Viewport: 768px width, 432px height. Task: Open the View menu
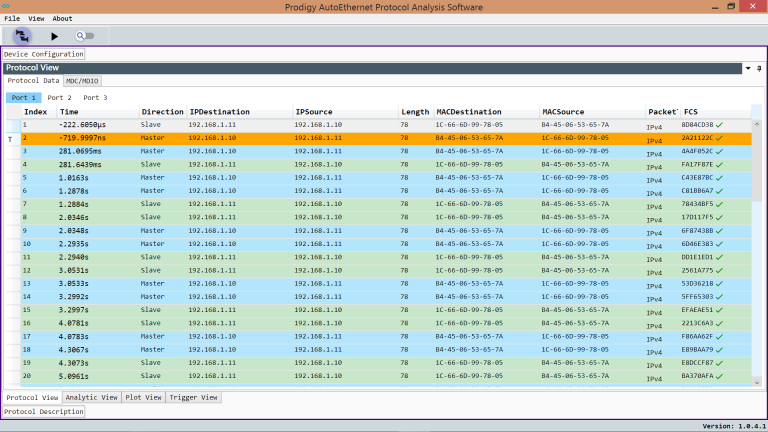(x=36, y=19)
